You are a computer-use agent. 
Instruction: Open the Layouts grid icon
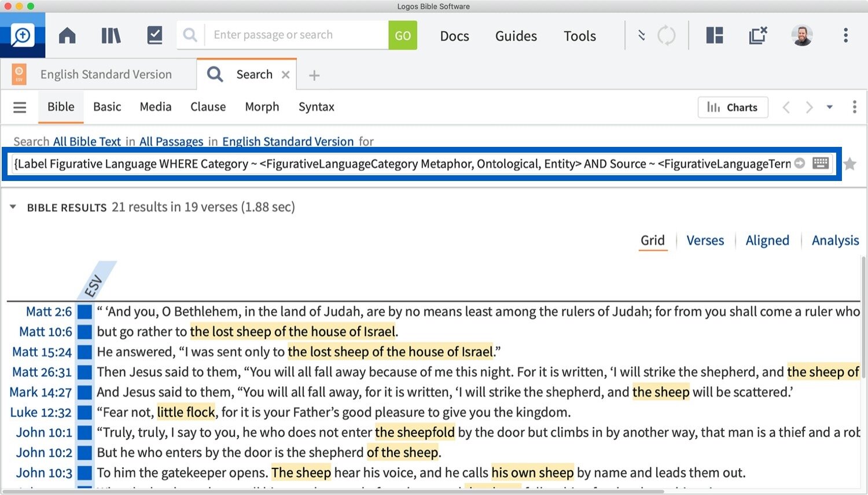tap(715, 35)
